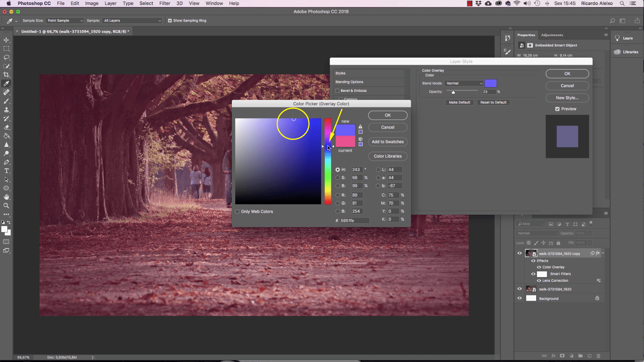Open the Layer menu
Viewport: 644px width, 362px height.
click(x=110, y=3)
